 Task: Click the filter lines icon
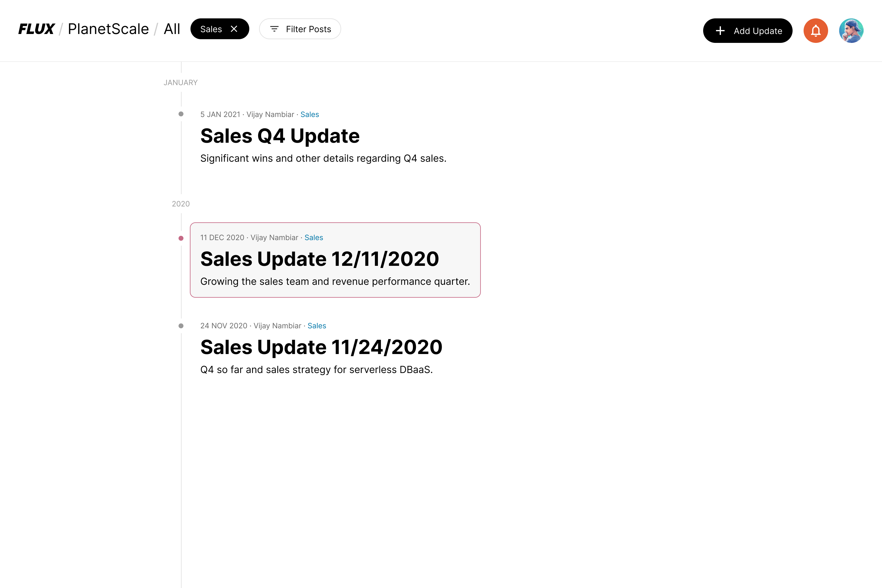pyautogui.click(x=274, y=29)
